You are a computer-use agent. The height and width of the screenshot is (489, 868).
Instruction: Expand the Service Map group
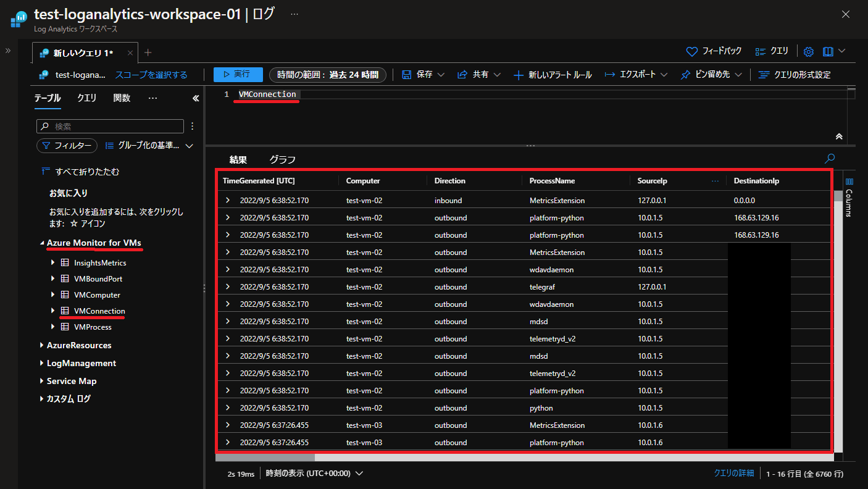(x=42, y=381)
